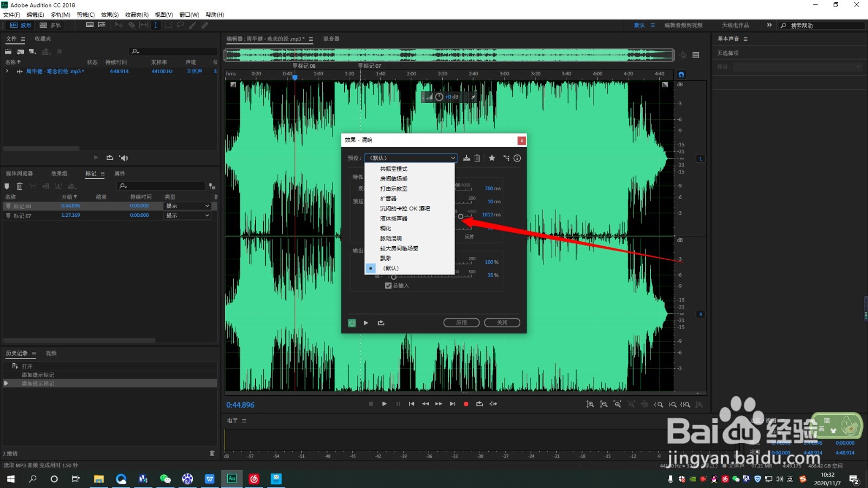Toggle loop icon in reverb dialog
The width and height of the screenshot is (868, 488).
tap(381, 323)
